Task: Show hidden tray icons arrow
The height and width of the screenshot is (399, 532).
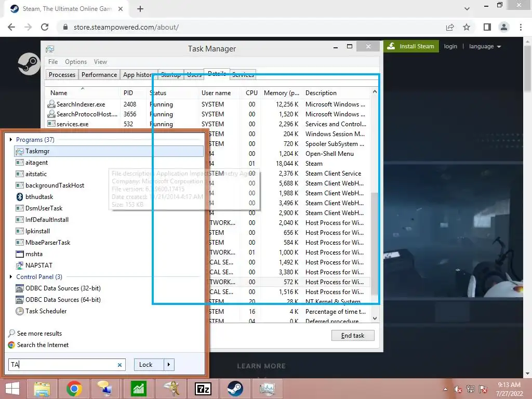Action: point(445,389)
